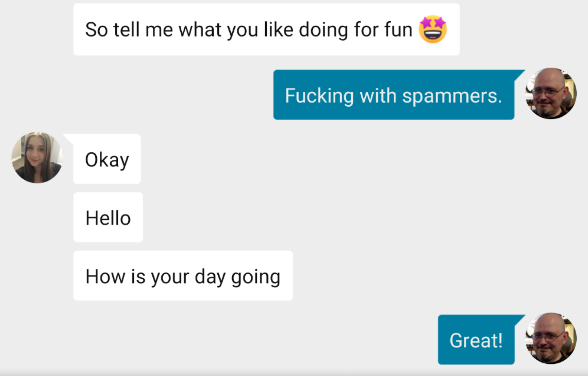Click the word "going" in the incoming message
Viewport: 588px width, 376px height.
256,277
